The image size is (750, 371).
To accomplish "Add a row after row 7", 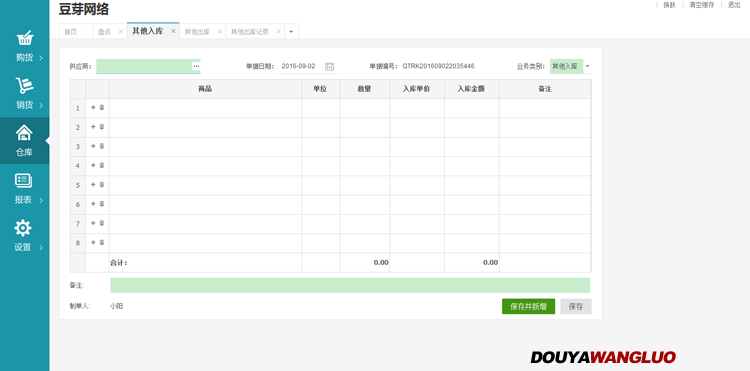I will [93, 223].
